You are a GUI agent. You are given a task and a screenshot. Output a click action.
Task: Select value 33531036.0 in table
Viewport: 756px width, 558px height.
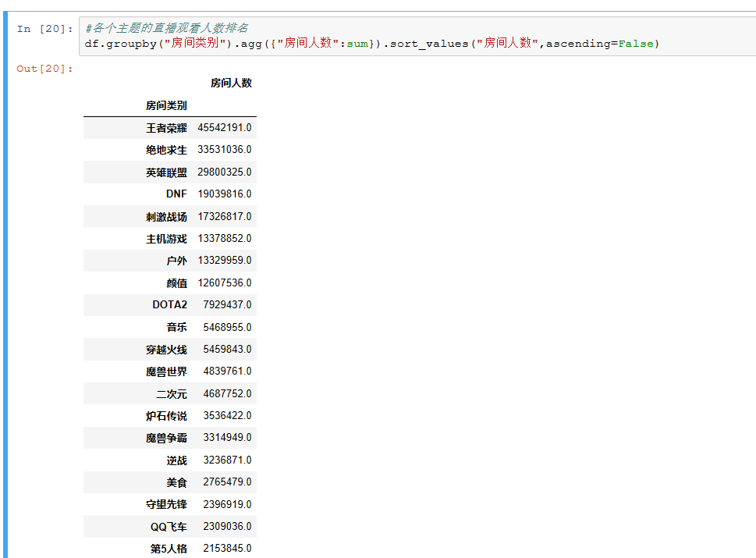tap(225, 150)
